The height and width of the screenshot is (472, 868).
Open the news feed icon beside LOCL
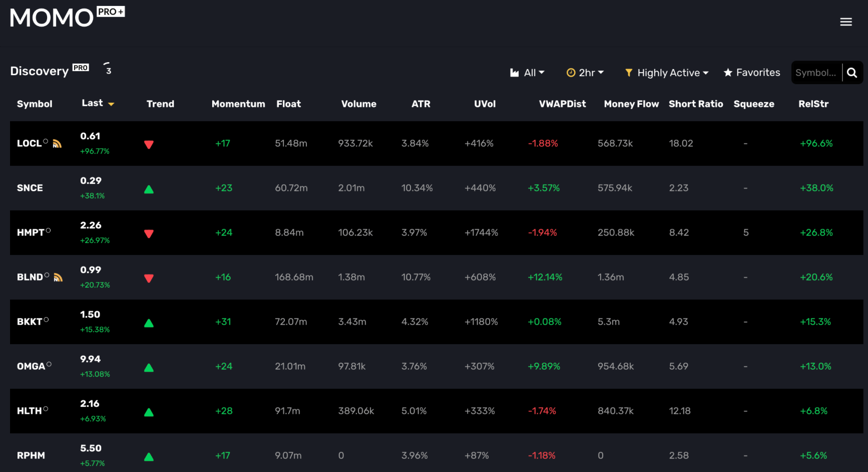[57, 144]
